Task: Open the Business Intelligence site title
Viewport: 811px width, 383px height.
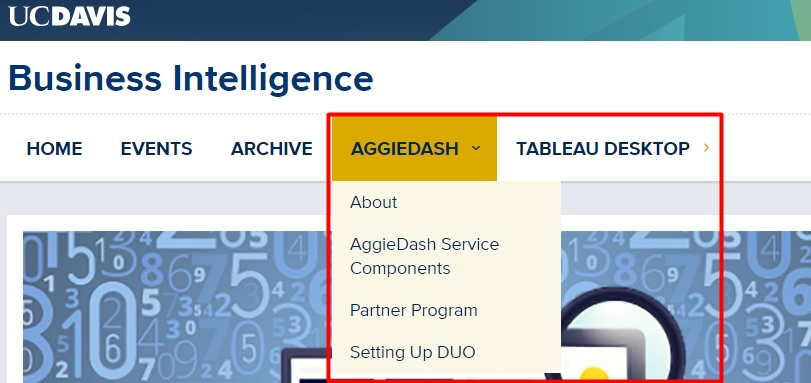Action: coord(191,79)
